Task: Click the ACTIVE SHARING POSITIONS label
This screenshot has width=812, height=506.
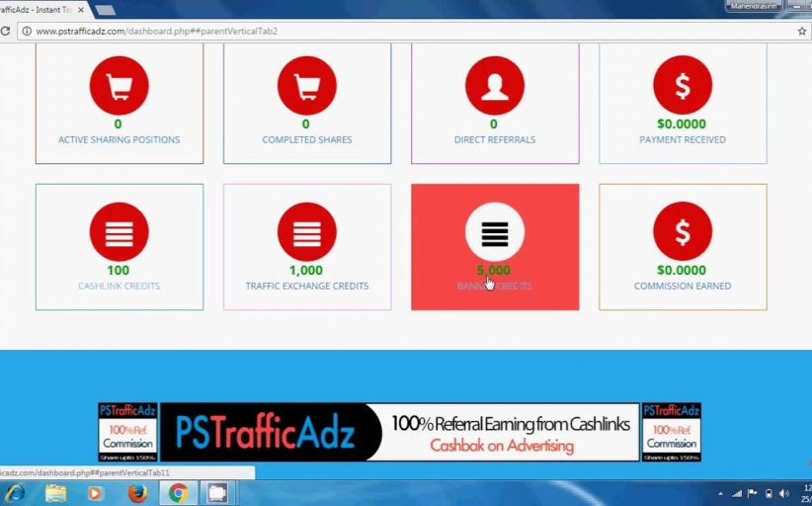Action: click(x=119, y=140)
